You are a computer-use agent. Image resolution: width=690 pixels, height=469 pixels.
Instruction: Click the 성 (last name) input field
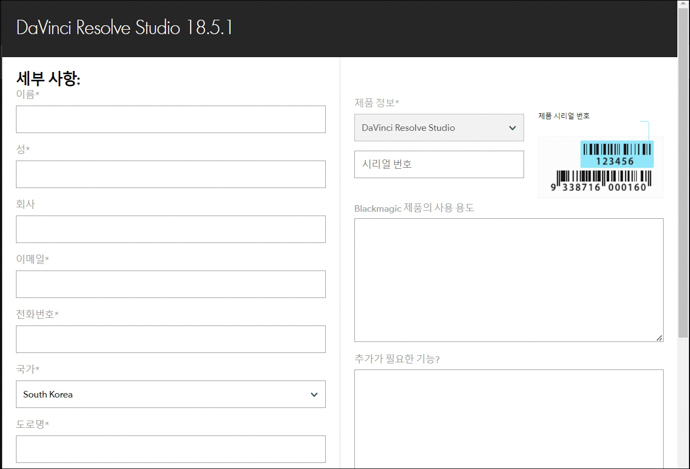tap(171, 174)
